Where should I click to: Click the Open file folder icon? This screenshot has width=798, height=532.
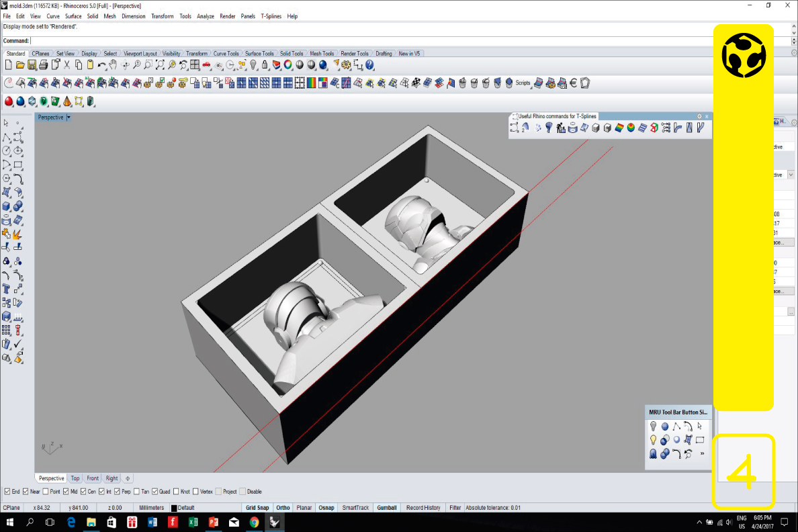[20, 65]
